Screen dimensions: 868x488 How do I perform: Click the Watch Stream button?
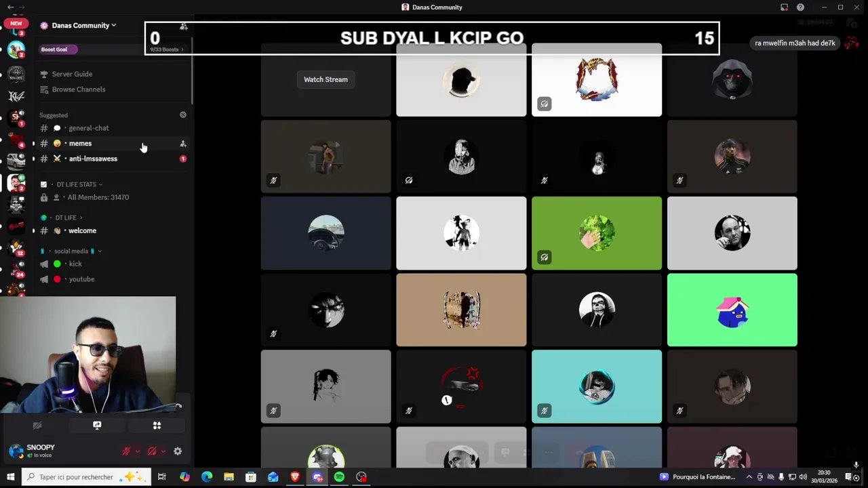(x=325, y=79)
